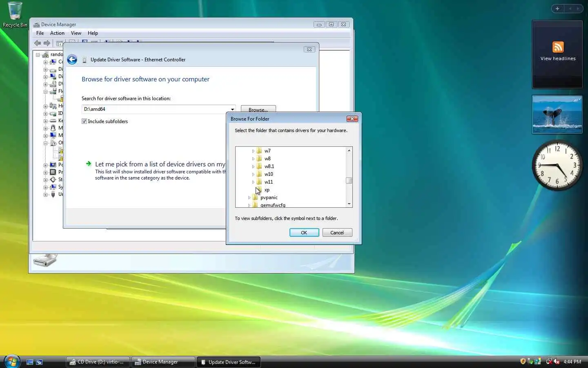Open the View menu in Device Manager
This screenshot has height=368, width=588.
[76, 33]
